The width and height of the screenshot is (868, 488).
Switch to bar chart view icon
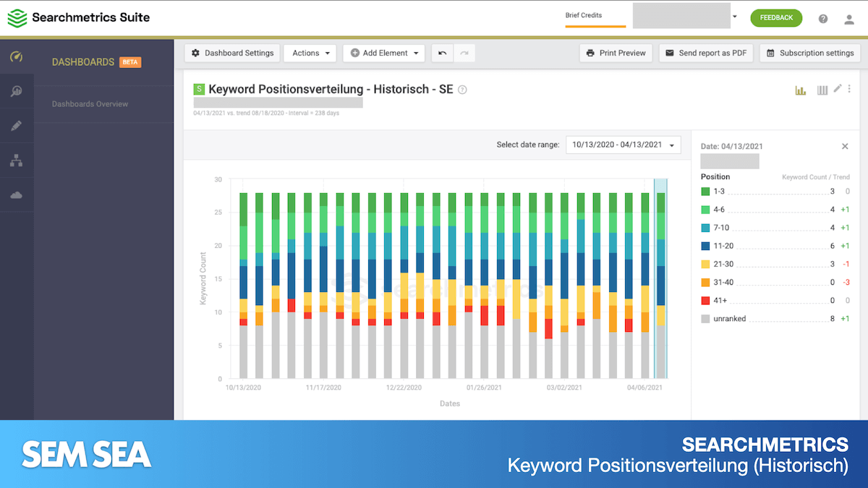801,90
